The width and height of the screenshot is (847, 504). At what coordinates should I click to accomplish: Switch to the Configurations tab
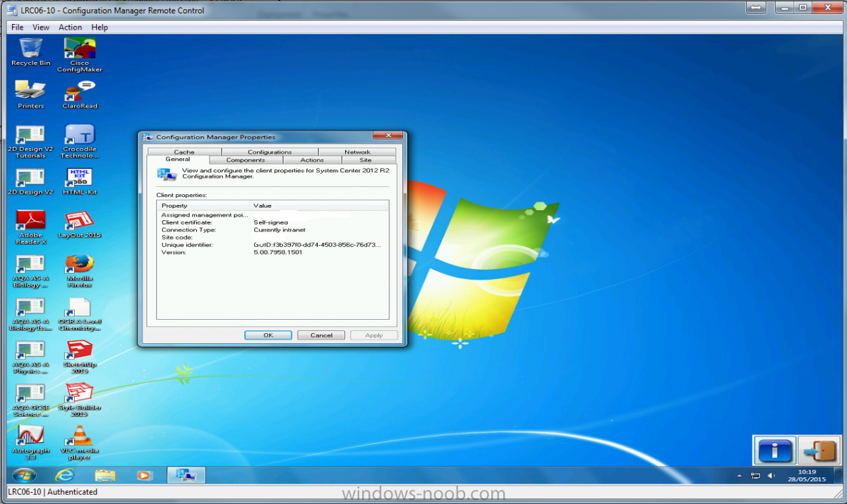click(270, 152)
